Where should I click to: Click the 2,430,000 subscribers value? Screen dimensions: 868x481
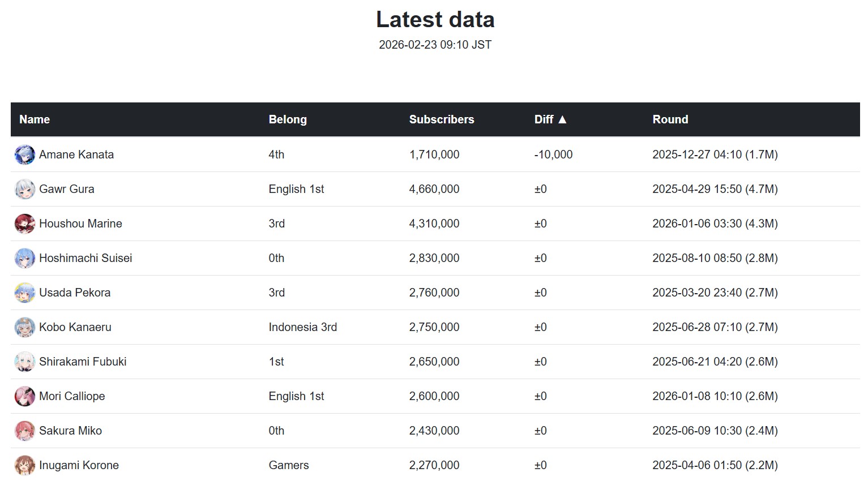click(434, 431)
